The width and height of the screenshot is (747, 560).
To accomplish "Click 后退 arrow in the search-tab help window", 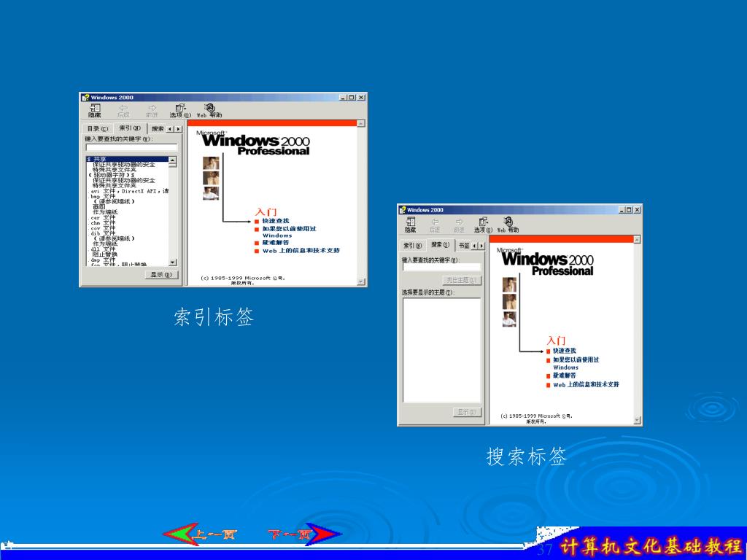I will 435,225.
